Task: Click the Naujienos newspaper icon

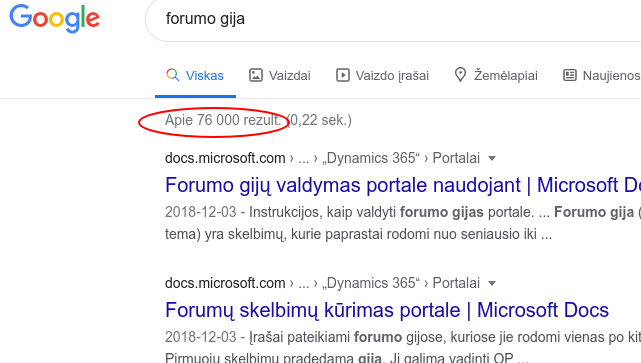Action: click(570, 75)
